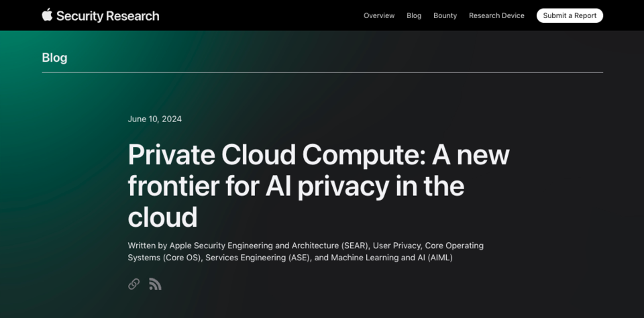Copy the article link via chain icon
This screenshot has height=318, width=644.
(134, 284)
